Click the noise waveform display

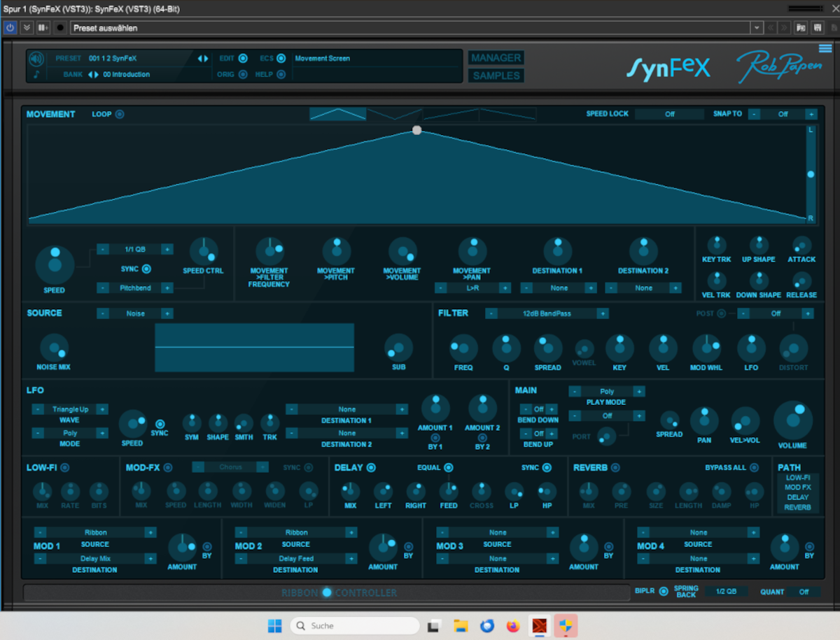[x=254, y=347]
